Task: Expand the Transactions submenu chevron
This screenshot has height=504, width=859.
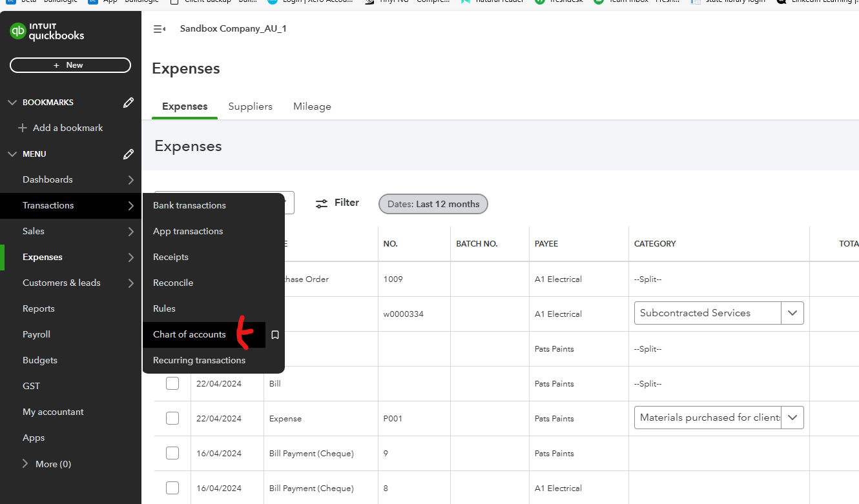Action: pyautogui.click(x=130, y=206)
